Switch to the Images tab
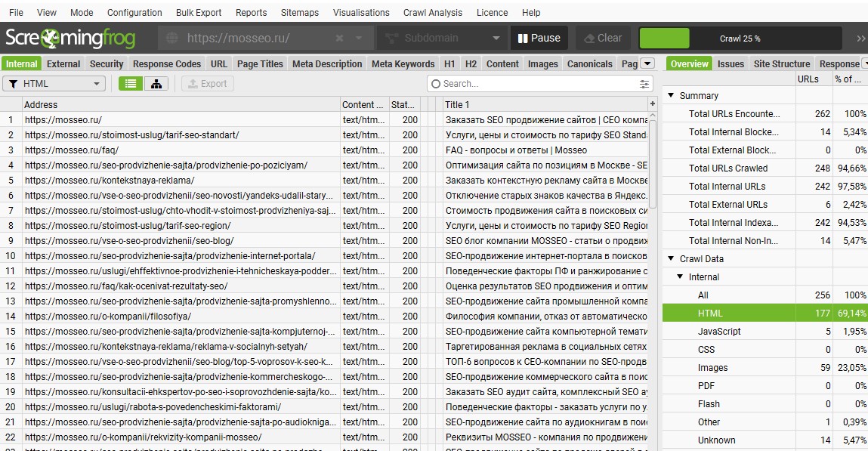 tap(542, 63)
